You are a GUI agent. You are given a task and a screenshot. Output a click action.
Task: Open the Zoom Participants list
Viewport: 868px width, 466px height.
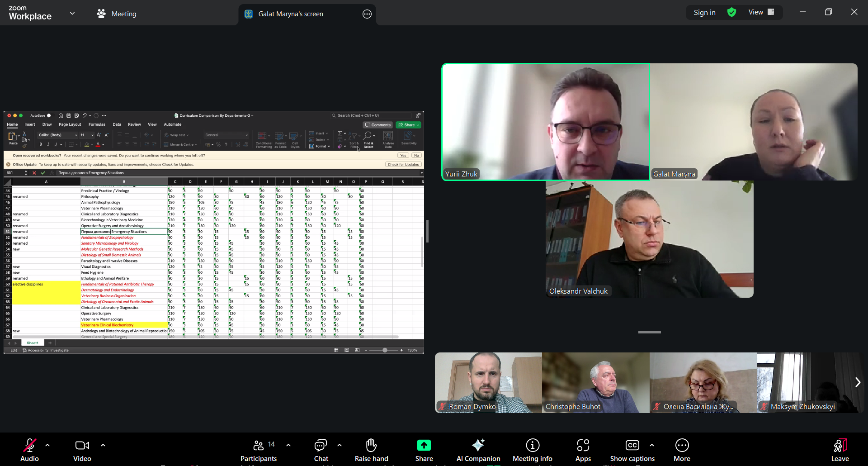[x=259, y=450]
